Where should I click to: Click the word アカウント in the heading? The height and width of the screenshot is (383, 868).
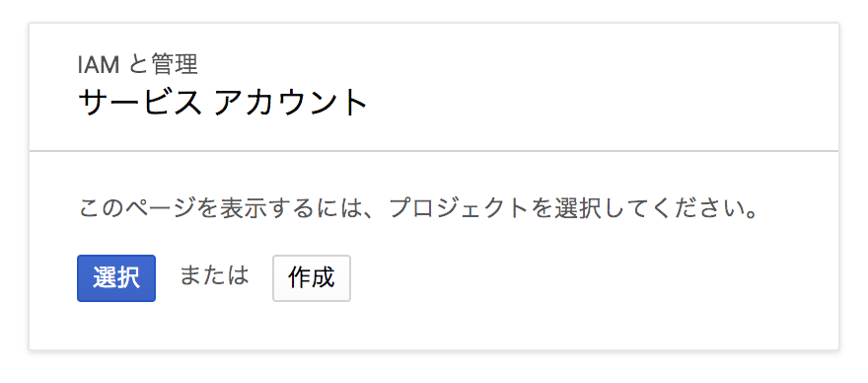(x=291, y=103)
